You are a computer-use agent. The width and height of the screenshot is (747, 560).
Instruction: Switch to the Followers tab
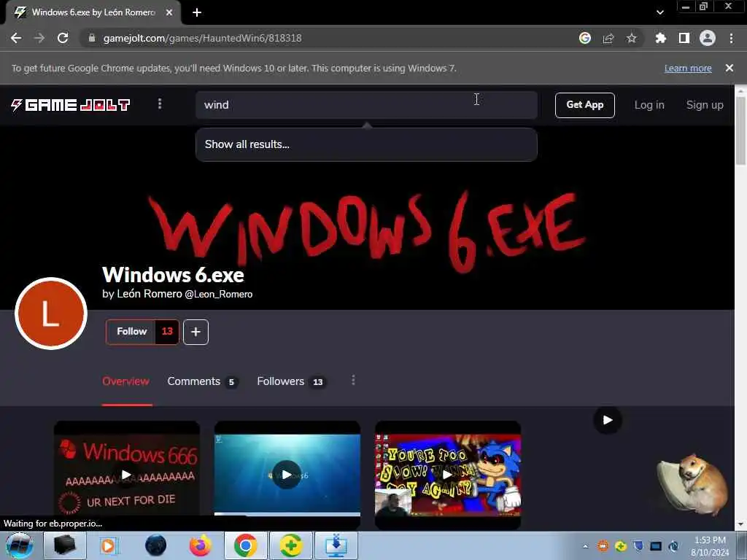point(292,381)
